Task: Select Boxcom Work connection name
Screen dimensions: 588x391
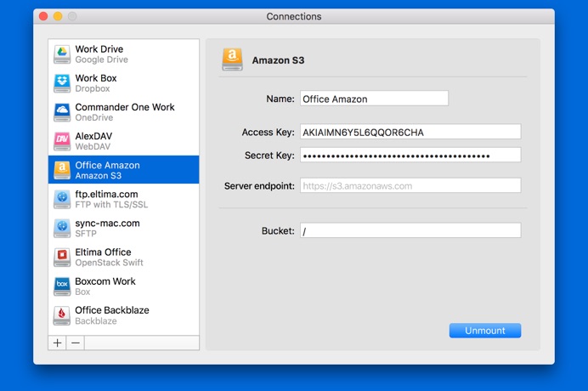Action: click(105, 281)
